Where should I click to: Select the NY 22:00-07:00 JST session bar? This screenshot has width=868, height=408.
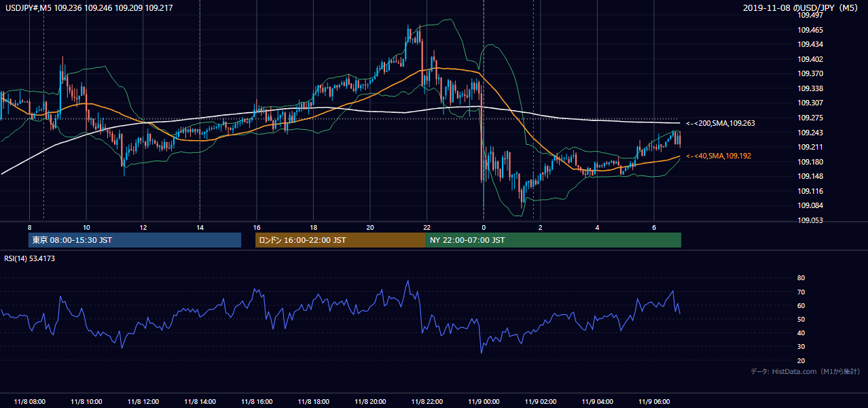coord(554,240)
